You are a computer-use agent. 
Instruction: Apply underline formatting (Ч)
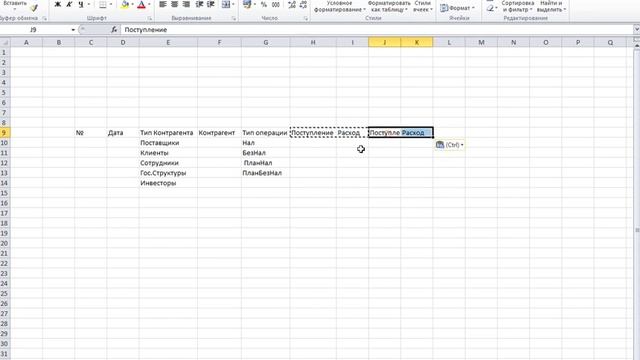point(80,4)
